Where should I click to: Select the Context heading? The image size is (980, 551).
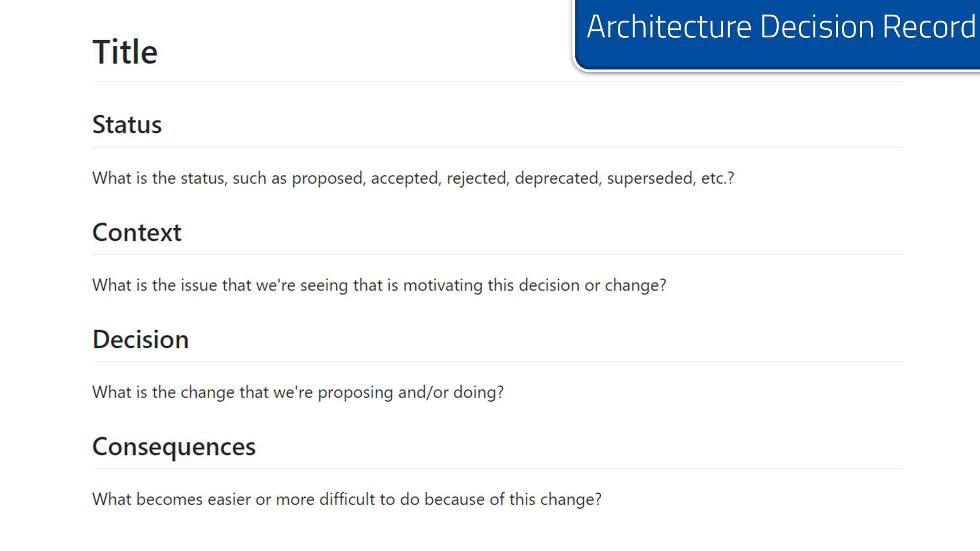click(137, 232)
